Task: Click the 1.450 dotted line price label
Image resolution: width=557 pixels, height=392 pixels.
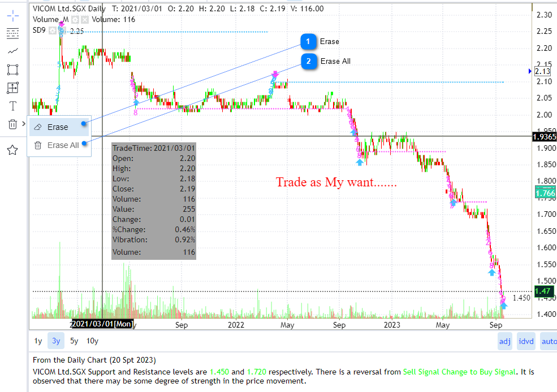Action: pyautogui.click(x=521, y=298)
